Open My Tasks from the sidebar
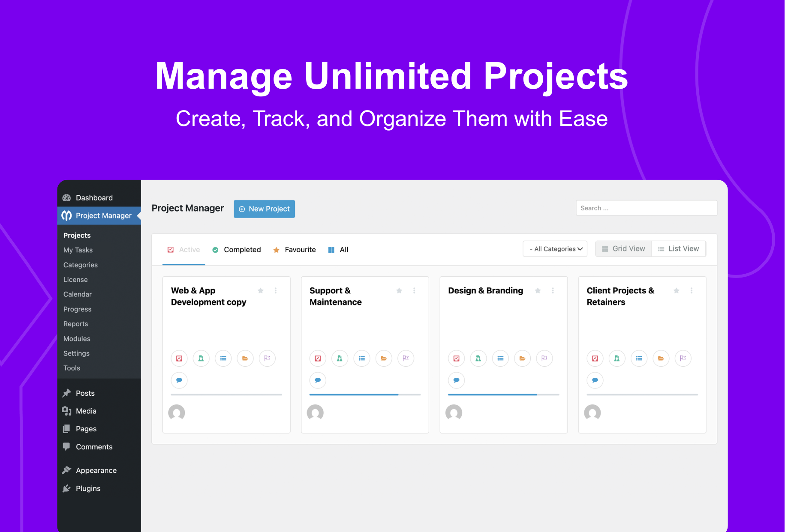 [78, 250]
